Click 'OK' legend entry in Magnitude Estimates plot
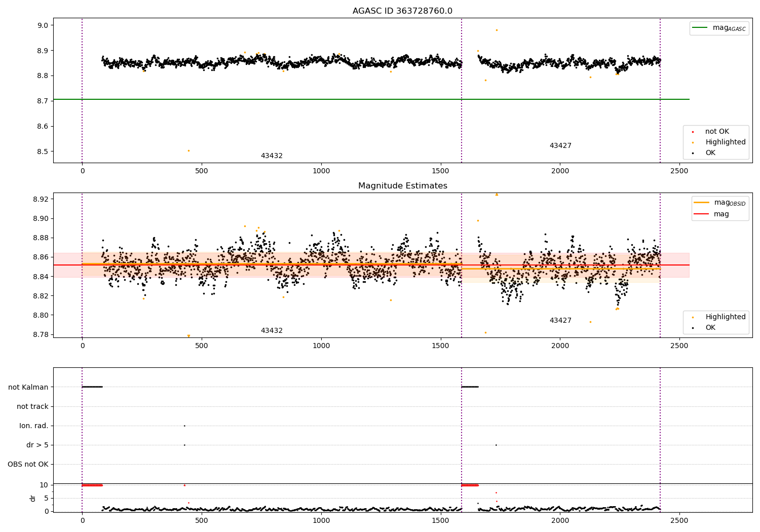Screen dimensions: 760x532 point(710,328)
